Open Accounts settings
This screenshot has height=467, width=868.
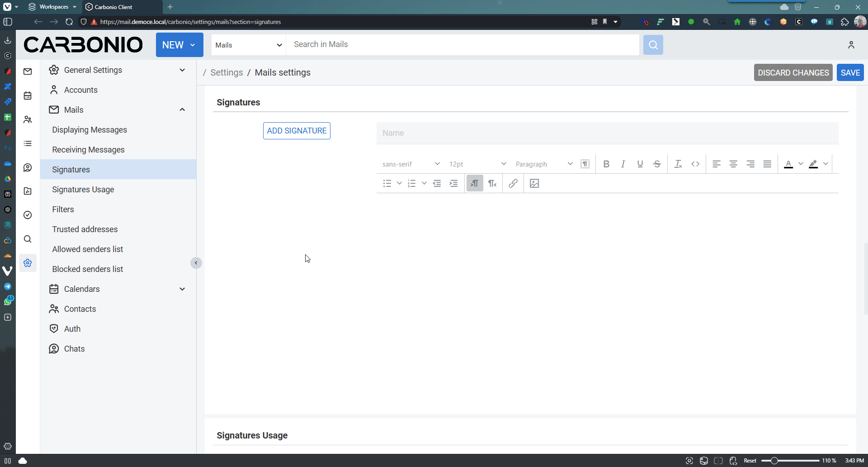pos(118,90)
